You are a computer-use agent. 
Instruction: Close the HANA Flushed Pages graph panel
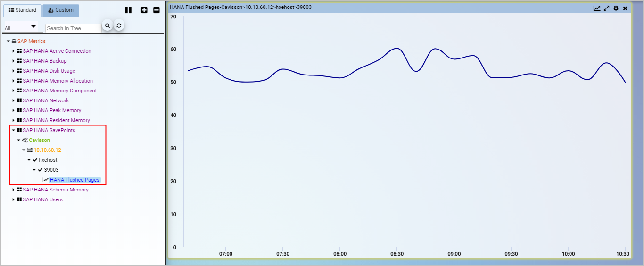(625, 8)
